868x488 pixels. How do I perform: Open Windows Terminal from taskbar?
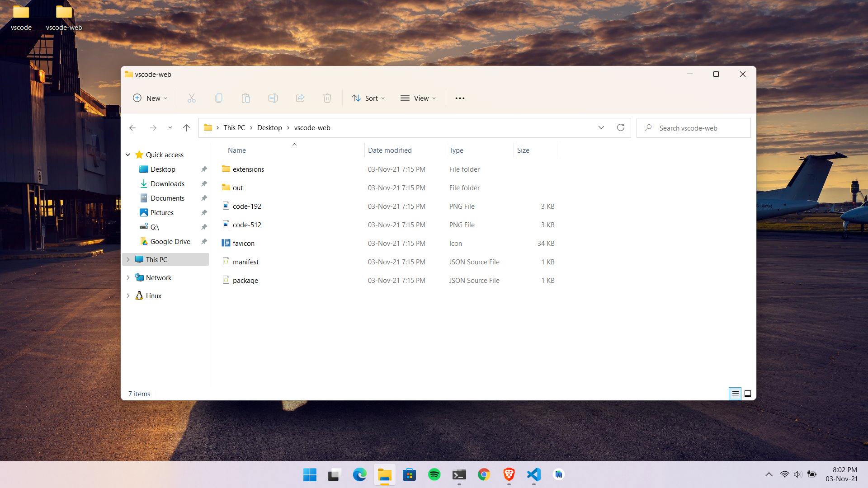tap(459, 474)
